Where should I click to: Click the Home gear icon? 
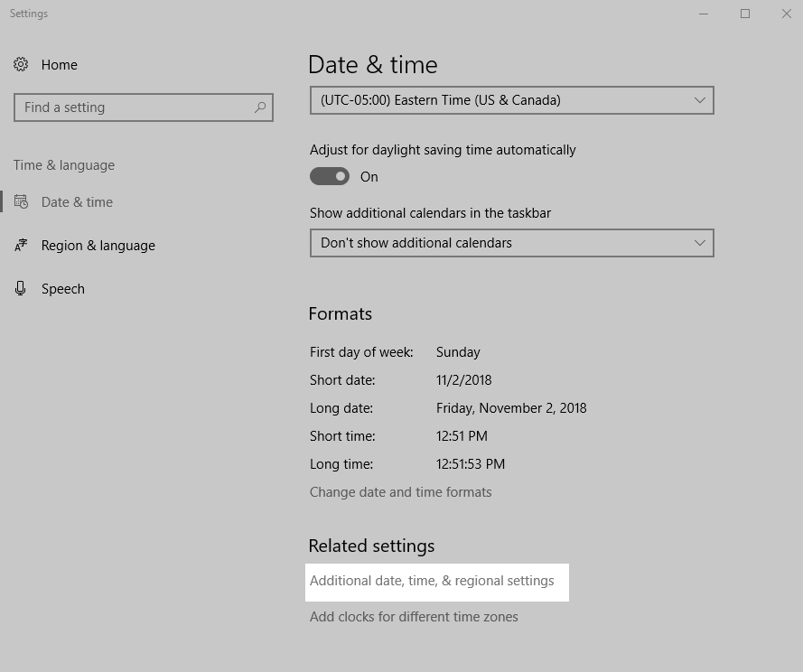coord(21,65)
